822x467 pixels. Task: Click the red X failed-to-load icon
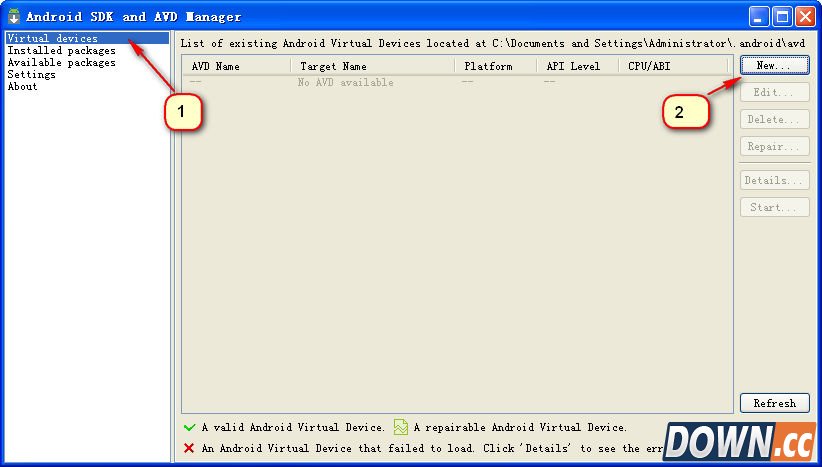[189, 448]
